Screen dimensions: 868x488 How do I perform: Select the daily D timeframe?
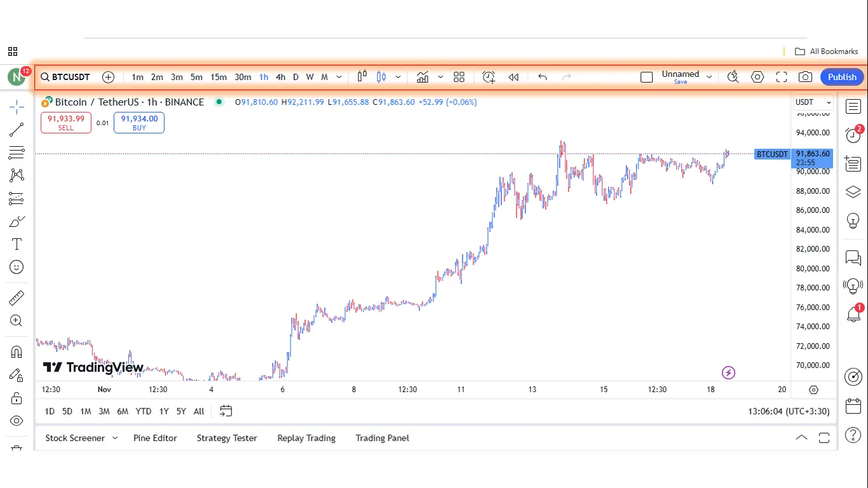coord(295,77)
